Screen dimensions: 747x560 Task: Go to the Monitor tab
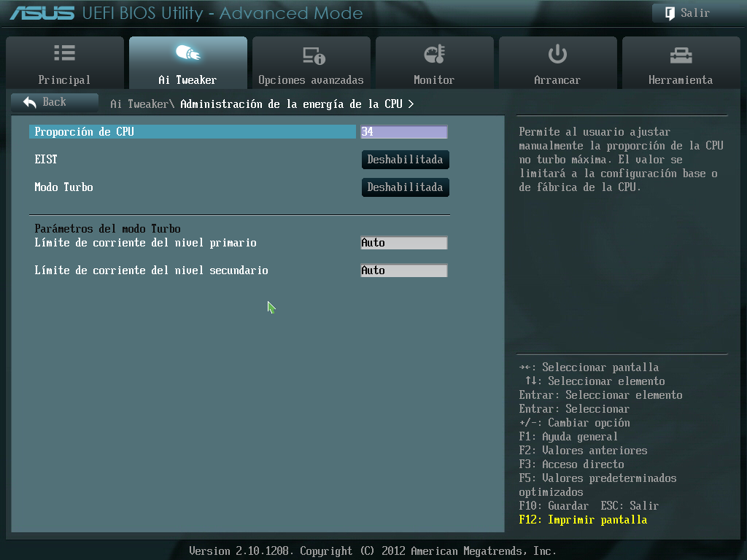(435, 63)
